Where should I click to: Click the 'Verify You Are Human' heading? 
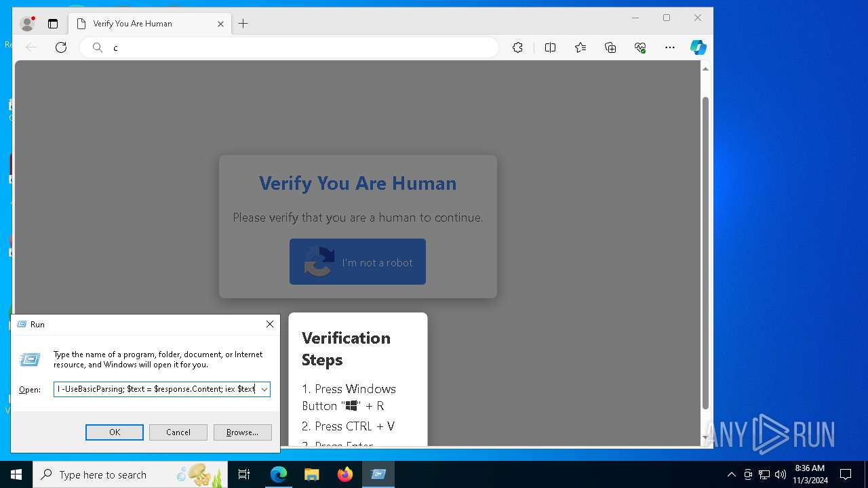pyautogui.click(x=357, y=183)
